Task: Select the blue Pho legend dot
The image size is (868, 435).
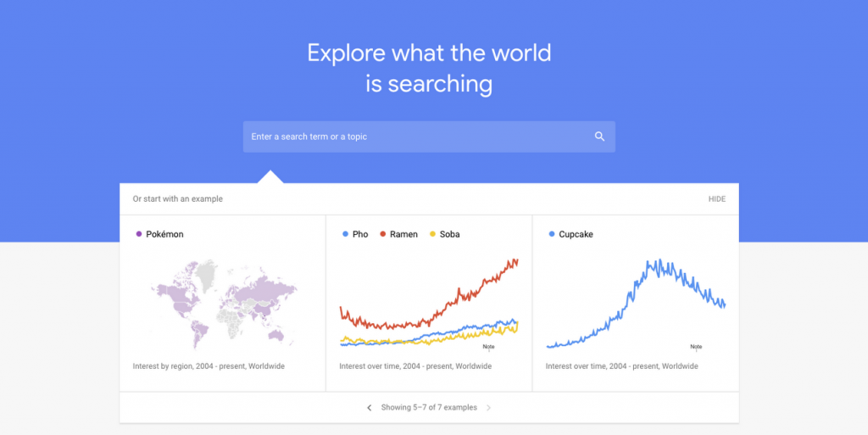Action: pyautogui.click(x=346, y=234)
